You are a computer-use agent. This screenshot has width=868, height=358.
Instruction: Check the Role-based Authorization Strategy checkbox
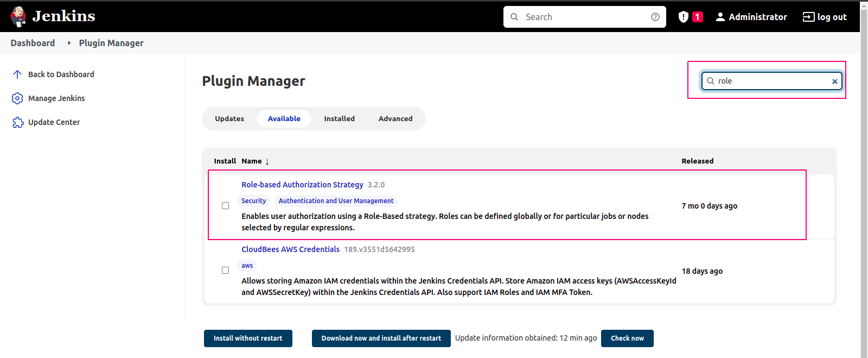pos(225,206)
